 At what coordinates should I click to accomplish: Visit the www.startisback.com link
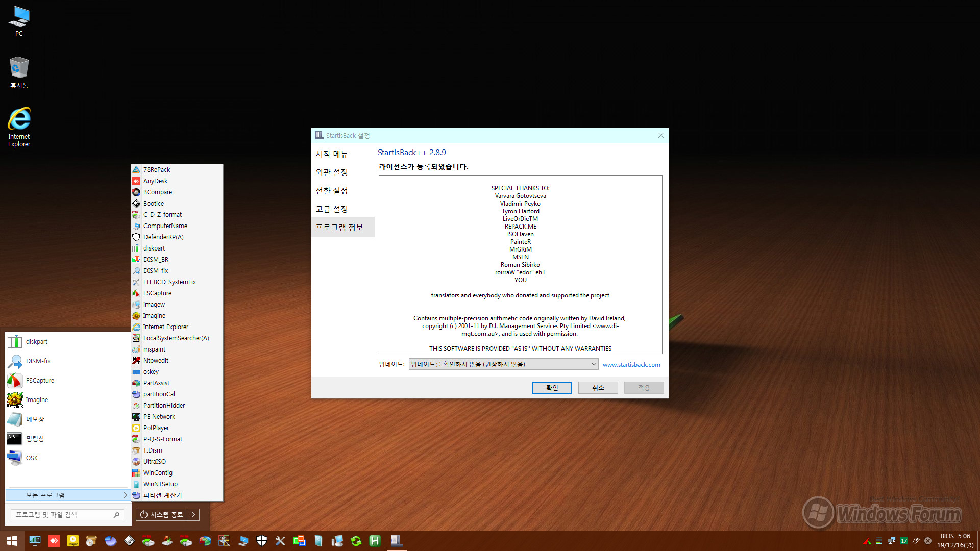631,365
